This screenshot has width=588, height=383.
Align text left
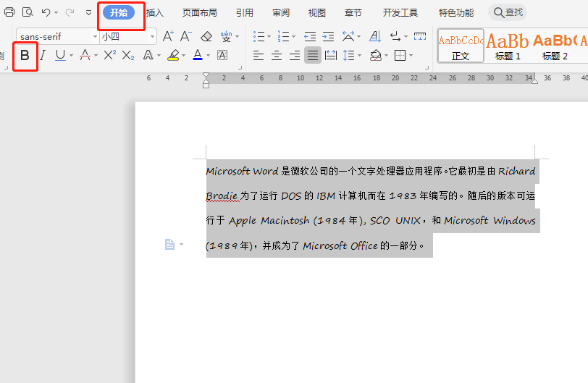(259, 56)
